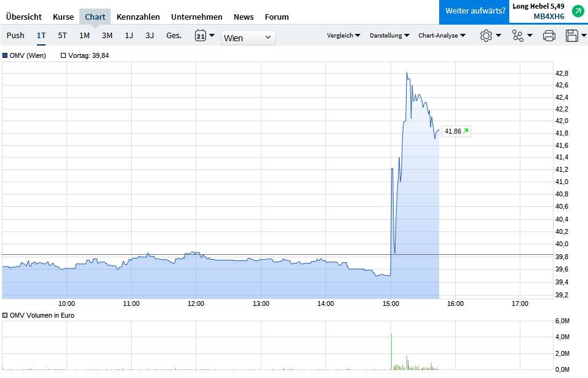Select the Chart tab
This screenshot has height=378, width=588.
pyautogui.click(x=95, y=17)
